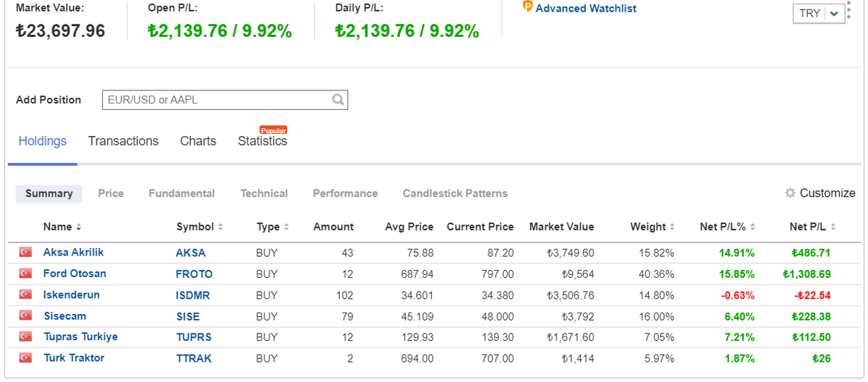Image resolution: width=868 pixels, height=382 pixels.
Task: Click the Tupras current price 139.30
Action: pyautogui.click(x=497, y=337)
